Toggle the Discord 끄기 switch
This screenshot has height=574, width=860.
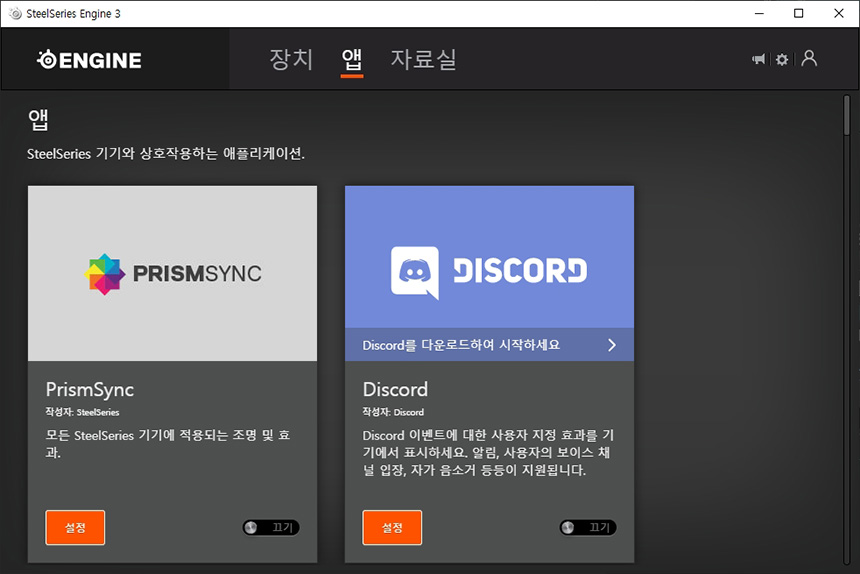click(x=588, y=527)
